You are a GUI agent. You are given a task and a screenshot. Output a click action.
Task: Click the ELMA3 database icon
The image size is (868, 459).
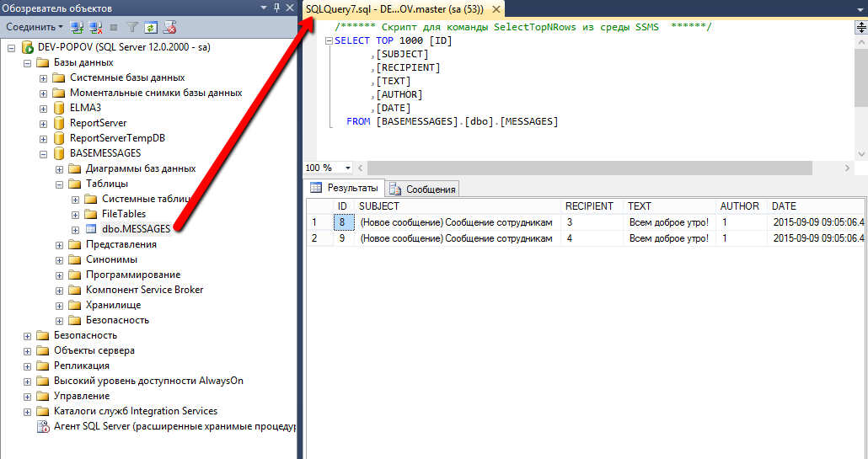pos(58,108)
